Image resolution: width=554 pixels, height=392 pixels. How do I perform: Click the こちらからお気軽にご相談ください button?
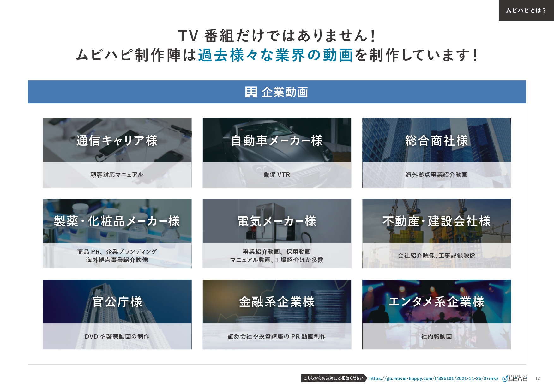point(333,378)
